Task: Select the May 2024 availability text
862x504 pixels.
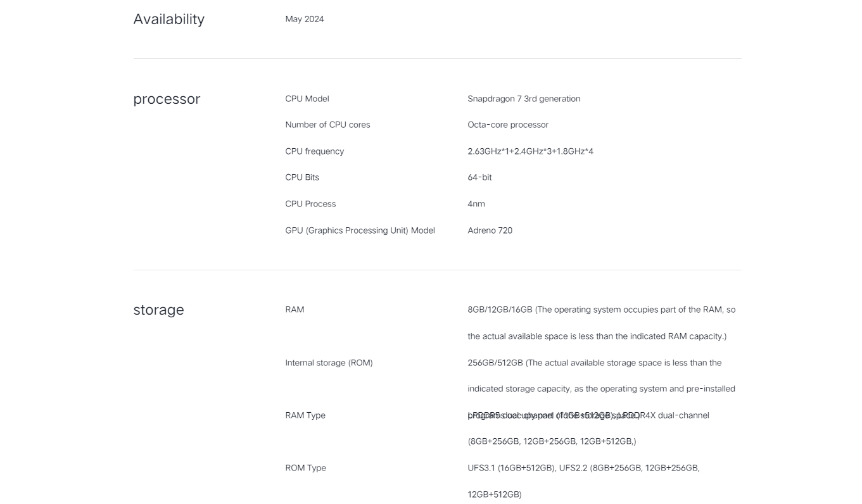Action: point(305,19)
